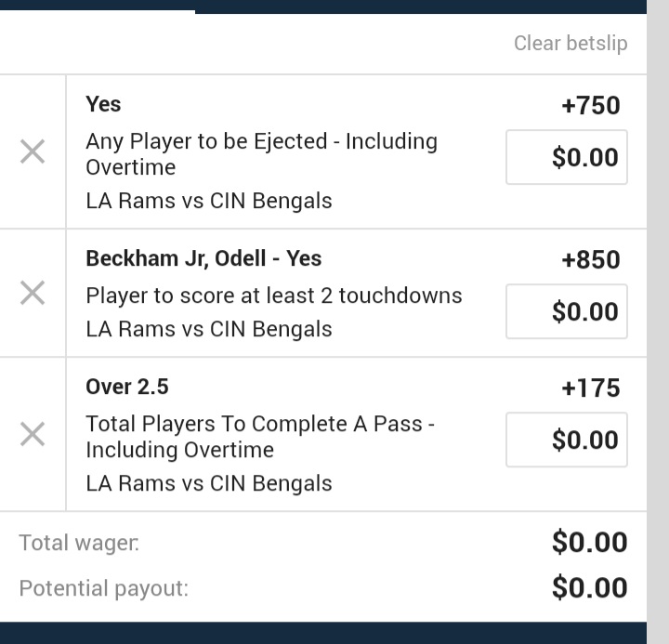Select the bold "Yes" selection title
This screenshot has height=644, width=669.
[103, 104]
